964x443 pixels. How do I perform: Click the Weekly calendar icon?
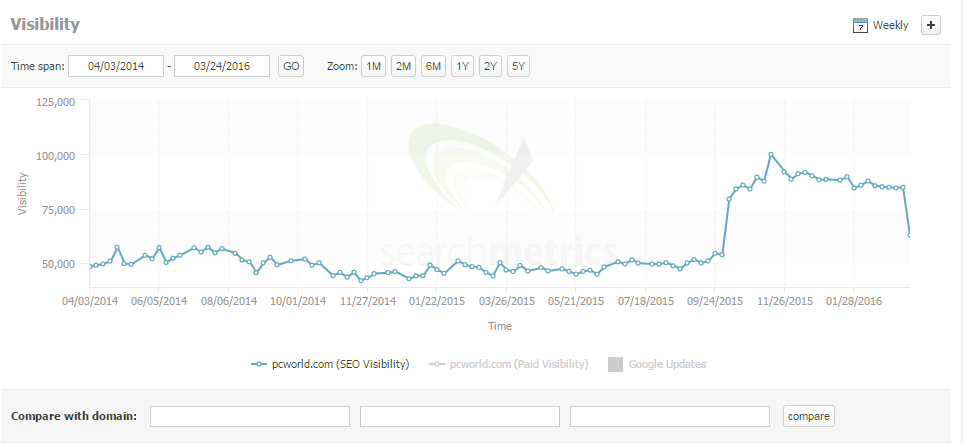[x=859, y=25]
